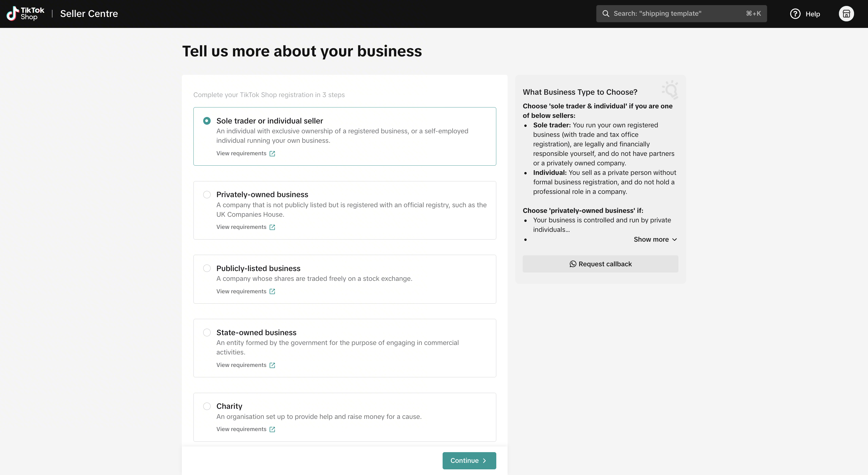The width and height of the screenshot is (868, 475).
Task: Click the lightbulb tip icon
Action: click(x=670, y=90)
